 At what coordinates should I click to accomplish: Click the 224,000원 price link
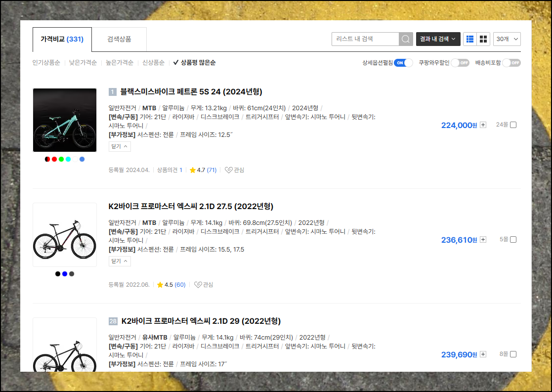[x=459, y=126]
